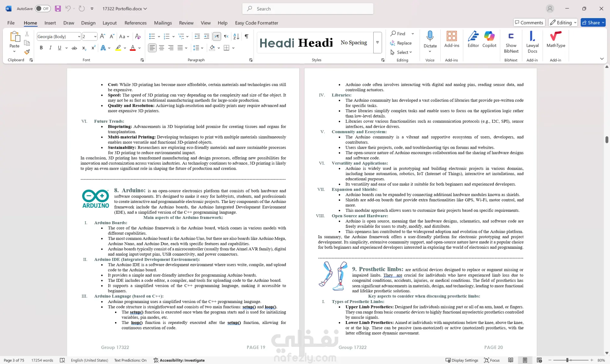Click the Format Painter icon

(x=27, y=51)
